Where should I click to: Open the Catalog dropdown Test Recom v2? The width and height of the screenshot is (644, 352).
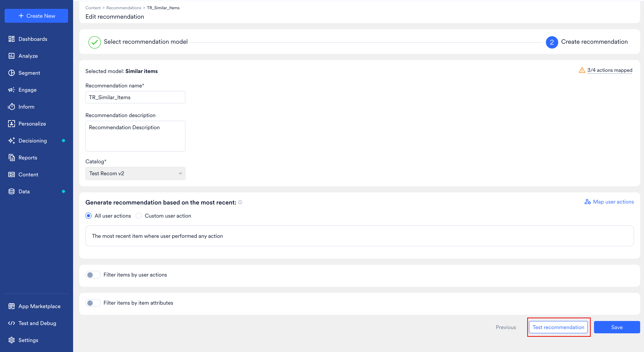pos(135,173)
